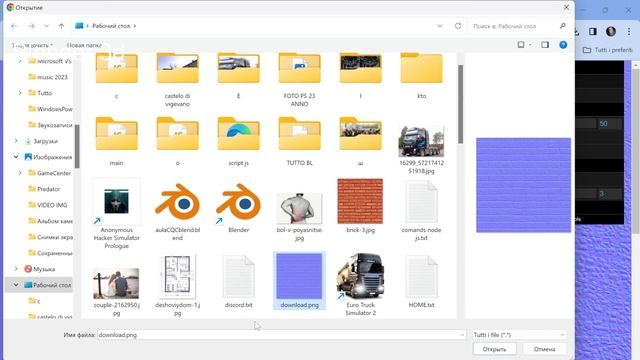
Task: Select the main folder
Action: click(116, 142)
